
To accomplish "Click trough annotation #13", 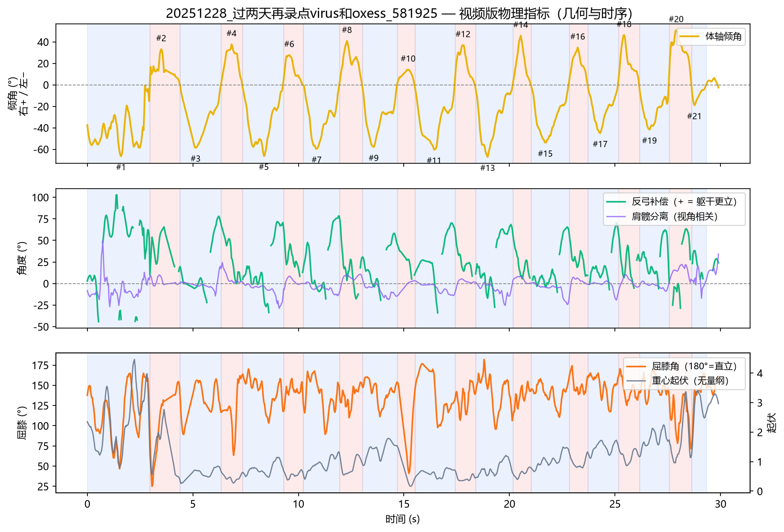I will point(488,168).
